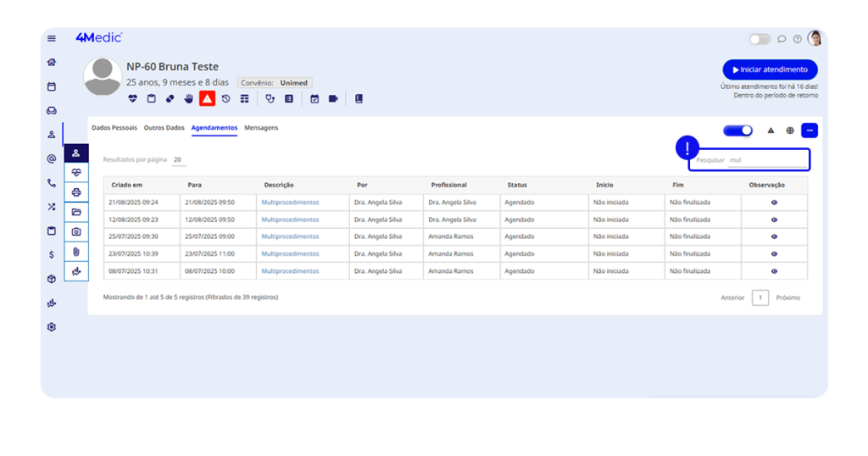Click the history clock icon
Viewport: 868px width, 456px height.
(x=226, y=99)
